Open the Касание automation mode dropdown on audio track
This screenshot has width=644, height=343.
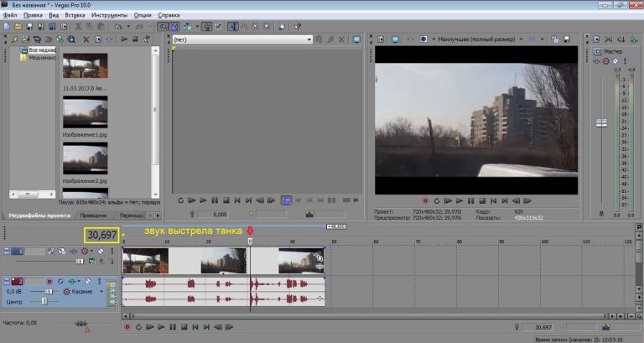pyautogui.click(x=84, y=291)
